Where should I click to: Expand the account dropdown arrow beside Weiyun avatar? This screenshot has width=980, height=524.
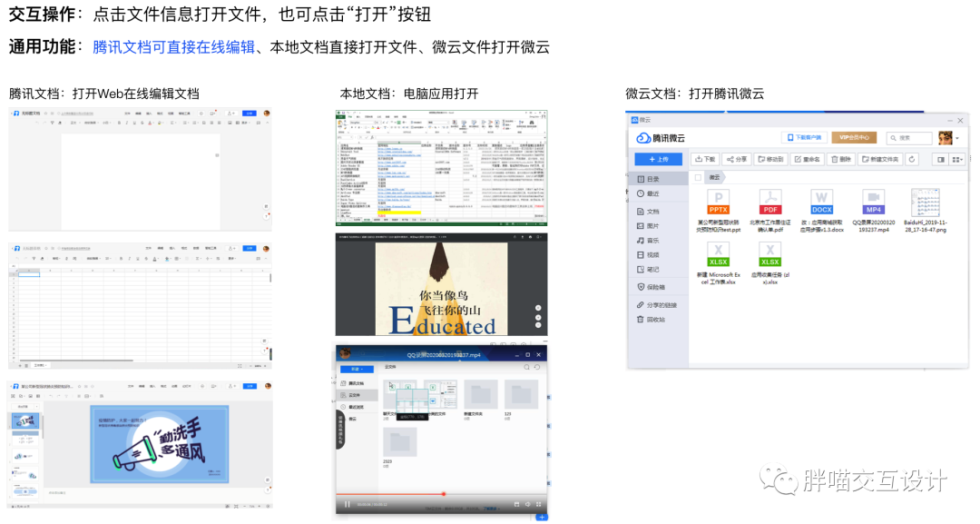(x=957, y=138)
